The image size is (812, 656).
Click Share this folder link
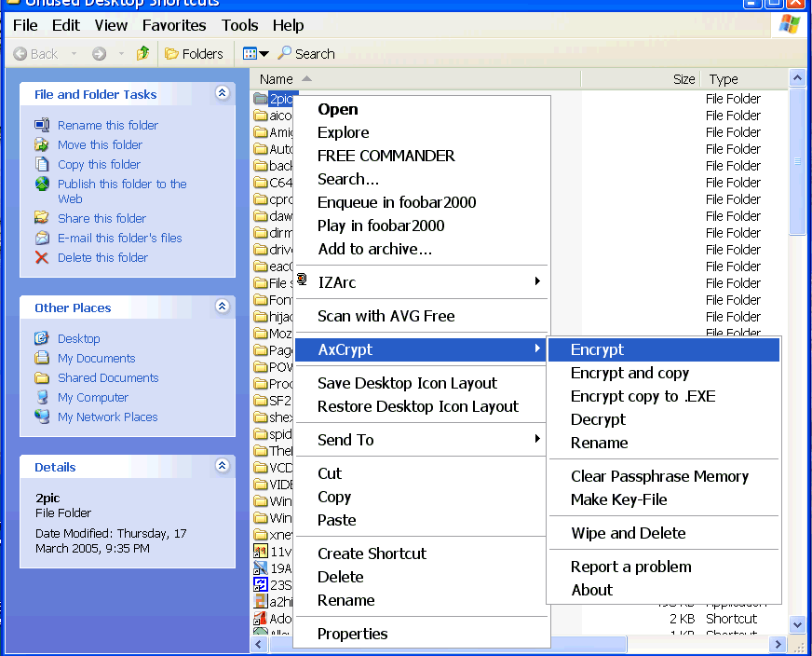point(101,218)
